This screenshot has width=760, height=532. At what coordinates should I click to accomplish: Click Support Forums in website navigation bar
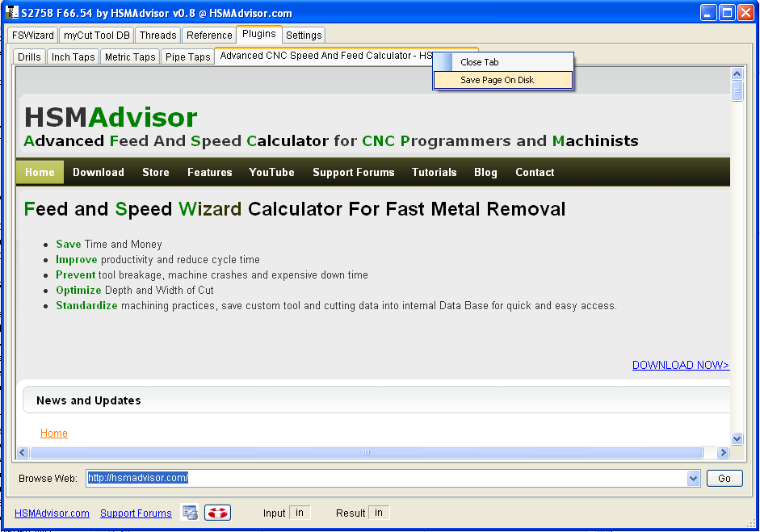coord(353,173)
